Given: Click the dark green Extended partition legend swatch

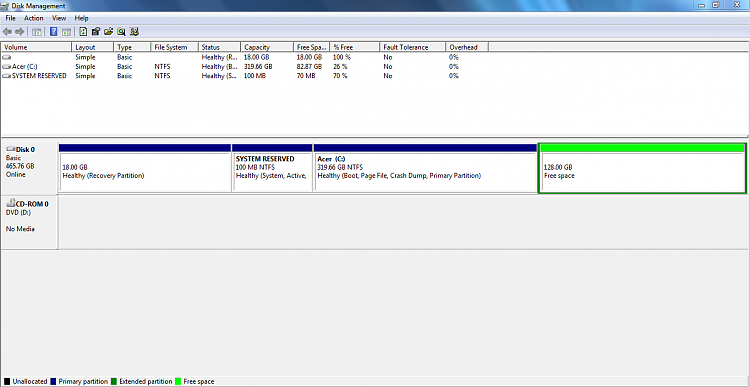Looking at the screenshot, I should tap(114, 382).
